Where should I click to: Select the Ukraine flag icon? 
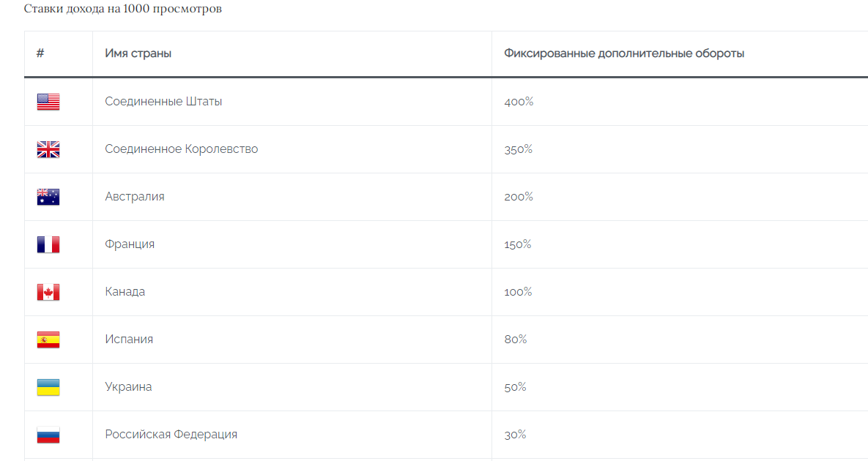pyautogui.click(x=48, y=387)
